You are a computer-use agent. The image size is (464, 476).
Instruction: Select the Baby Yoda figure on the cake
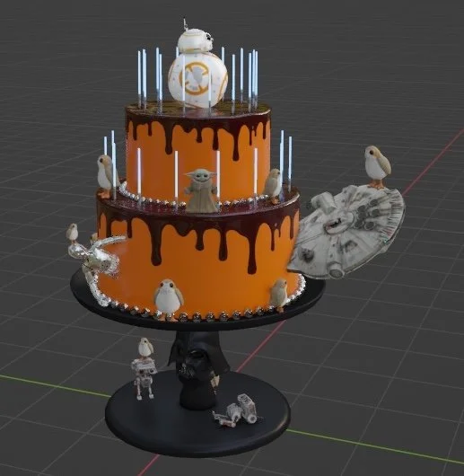coord(200,190)
